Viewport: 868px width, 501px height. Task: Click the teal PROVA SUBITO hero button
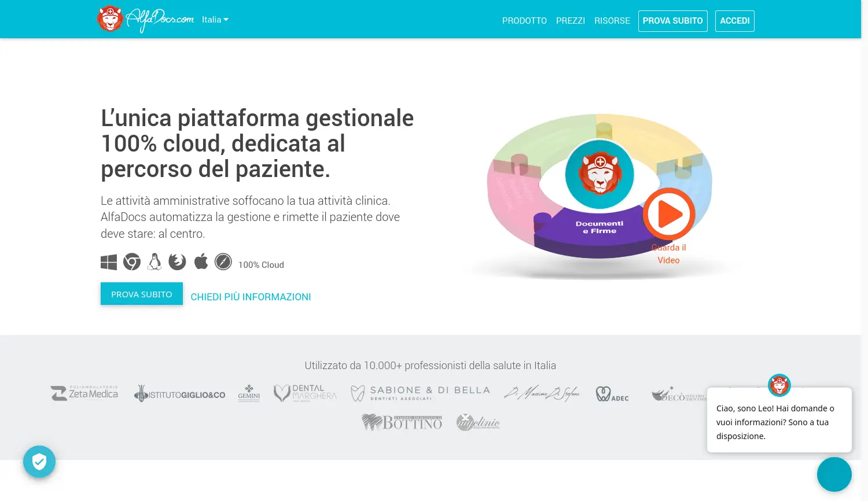pos(142,294)
